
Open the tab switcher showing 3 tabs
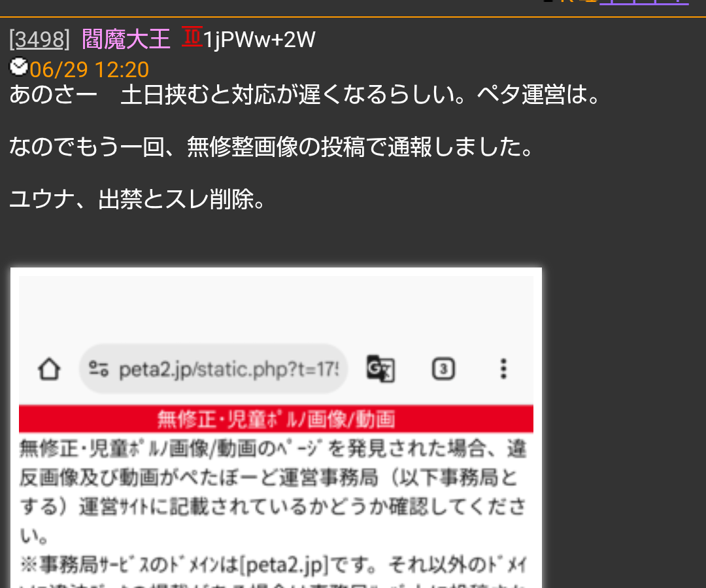point(443,369)
